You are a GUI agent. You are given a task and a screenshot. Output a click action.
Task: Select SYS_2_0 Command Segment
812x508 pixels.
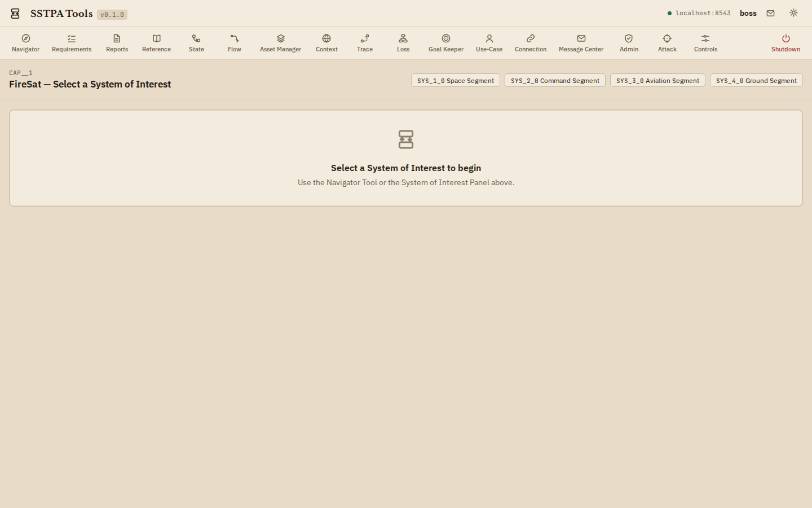[555, 80]
